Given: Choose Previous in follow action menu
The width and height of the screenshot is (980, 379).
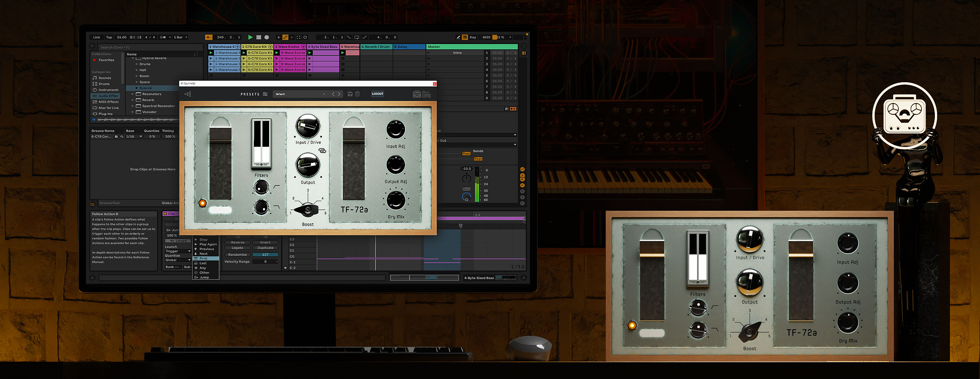Looking at the screenshot, I should (x=206, y=249).
